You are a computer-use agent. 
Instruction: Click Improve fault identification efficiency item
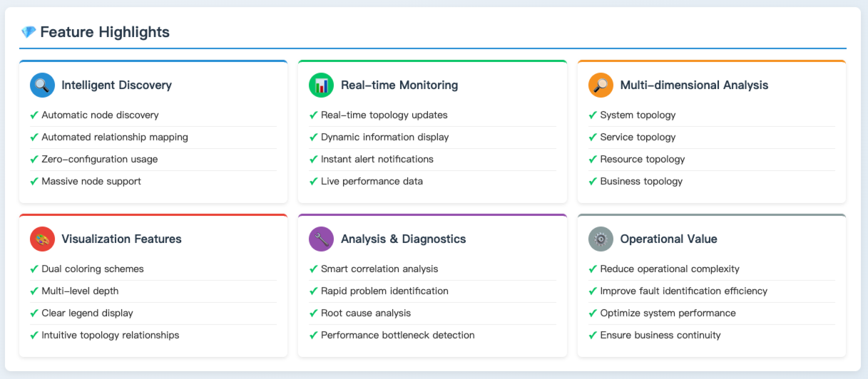click(683, 291)
